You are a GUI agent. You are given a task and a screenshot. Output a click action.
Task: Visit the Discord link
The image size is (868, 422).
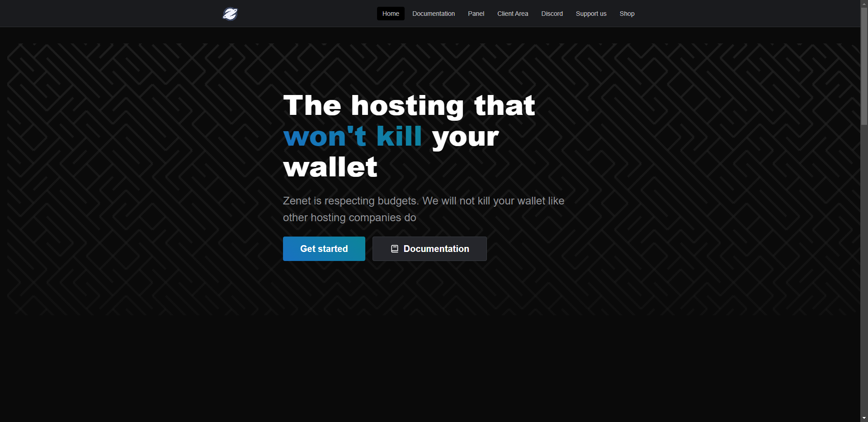pyautogui.click(x=552, y=14)
